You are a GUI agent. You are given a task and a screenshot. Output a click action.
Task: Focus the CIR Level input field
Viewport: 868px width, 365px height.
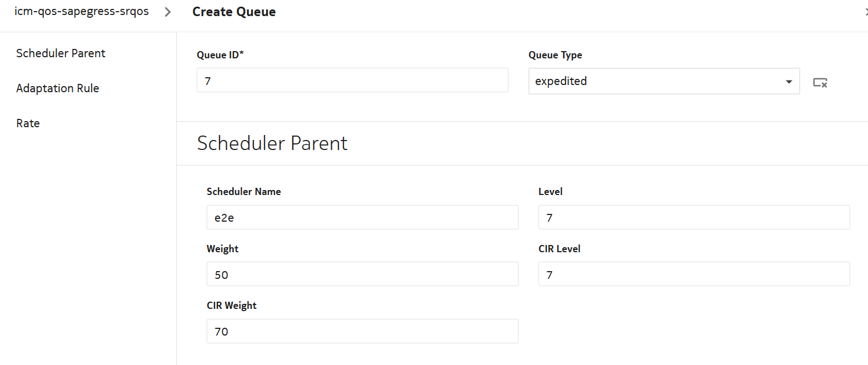(694, 274)
